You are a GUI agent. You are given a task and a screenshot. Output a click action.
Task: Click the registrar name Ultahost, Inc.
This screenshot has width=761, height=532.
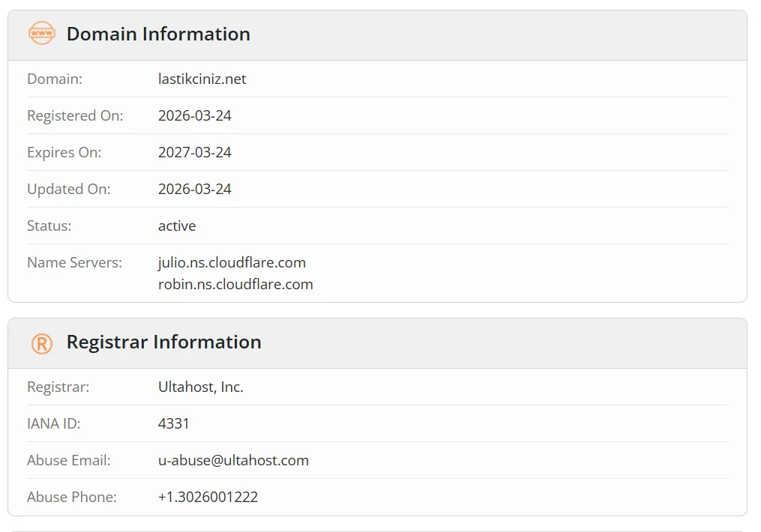[200, 387]
